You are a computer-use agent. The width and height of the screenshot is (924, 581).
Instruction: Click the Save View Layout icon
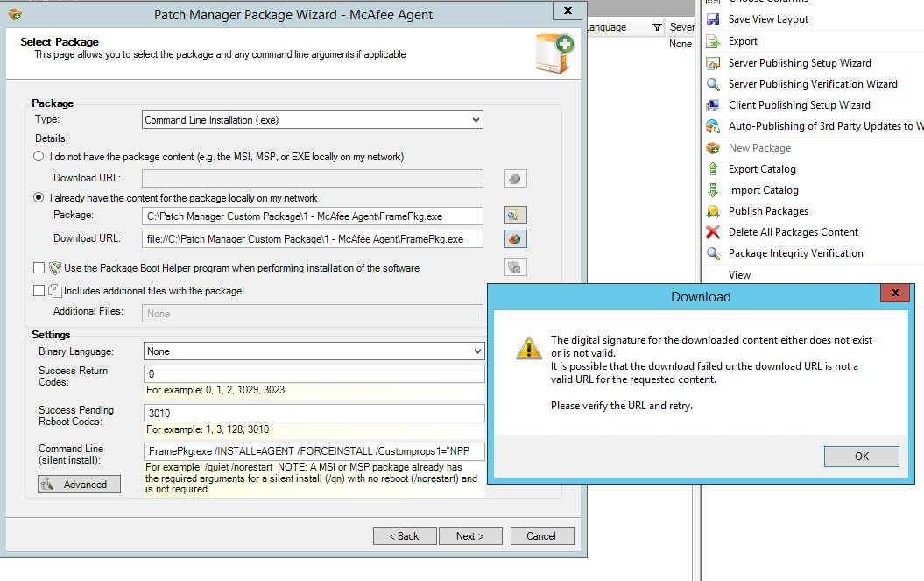pyautogui.click(x=713, y=19)
